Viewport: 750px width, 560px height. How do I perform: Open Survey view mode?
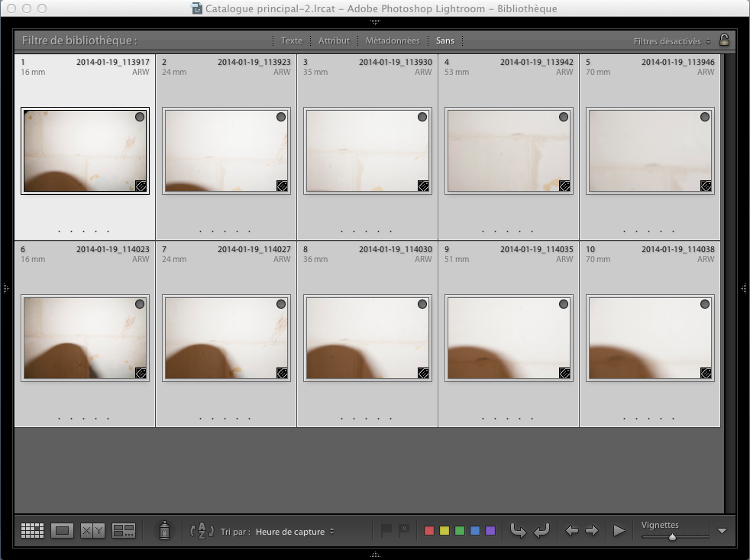coord(124,530)
